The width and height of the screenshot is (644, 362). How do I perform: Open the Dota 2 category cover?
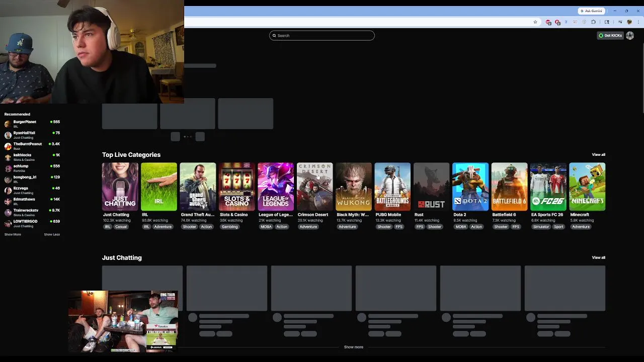pyautogui.click(x=470, y=187)
